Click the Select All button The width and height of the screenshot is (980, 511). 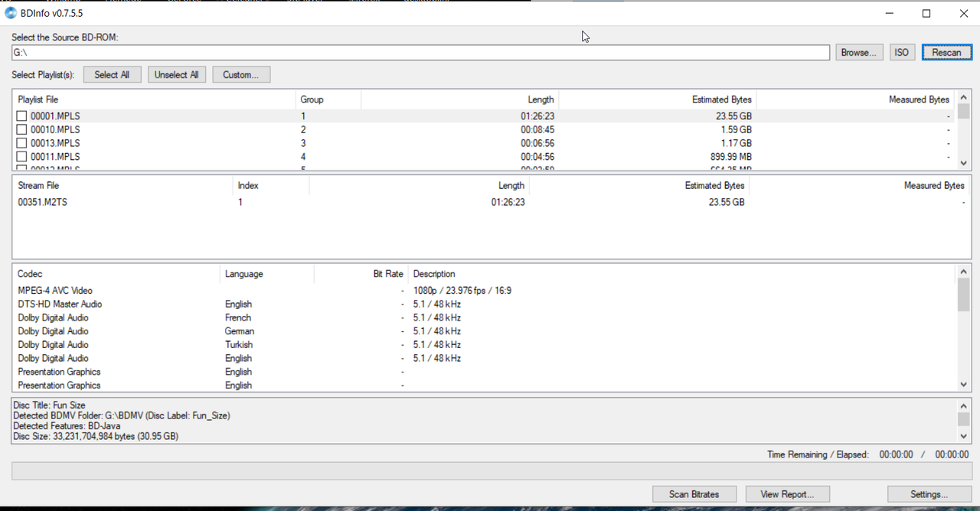[112, 75]
